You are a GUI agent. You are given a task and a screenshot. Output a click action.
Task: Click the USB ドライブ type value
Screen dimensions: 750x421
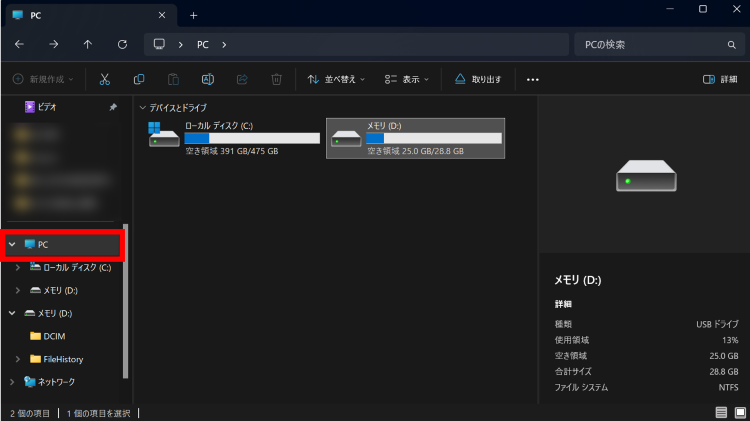(717, 324)
